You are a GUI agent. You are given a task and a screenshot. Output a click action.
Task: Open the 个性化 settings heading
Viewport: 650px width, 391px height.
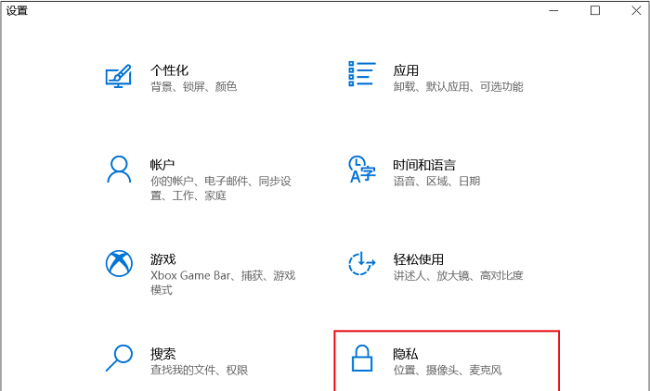169,70
